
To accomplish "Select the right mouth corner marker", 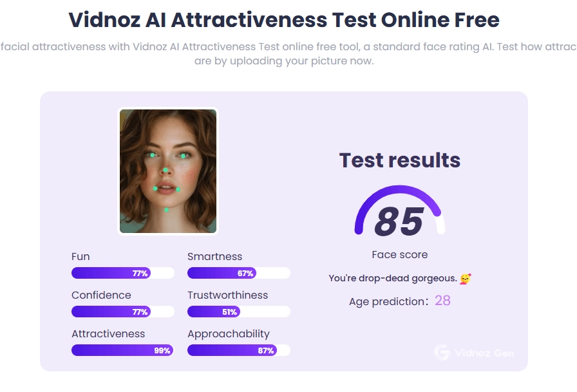I will tap(178, 190).
